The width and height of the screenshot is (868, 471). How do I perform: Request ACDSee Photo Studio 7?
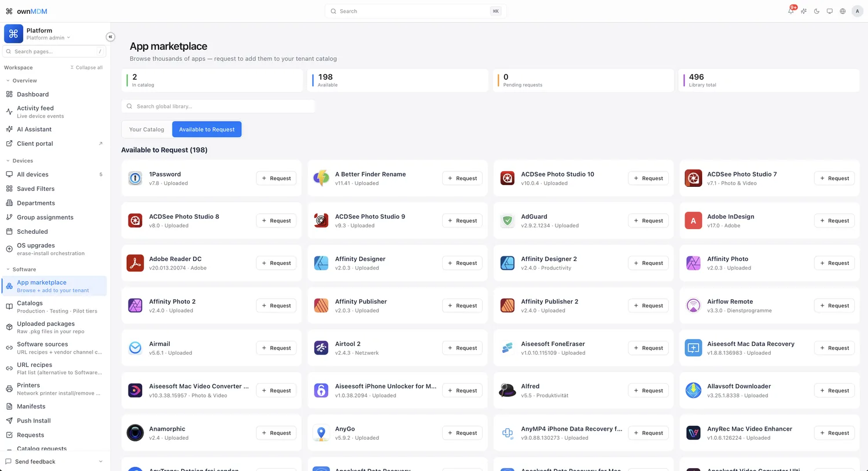834,178
